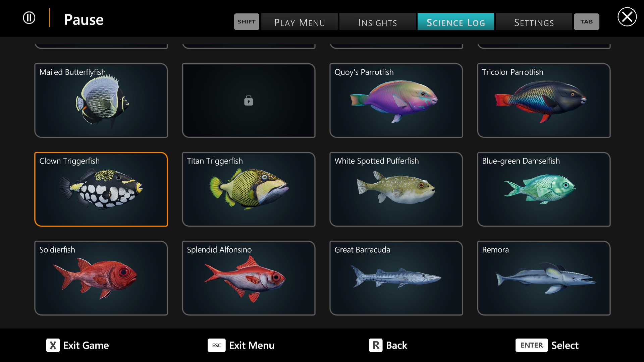The height and width of the screenshot is (362, 644).
Task: Choose the Blue-green Damselfish card
Action: tap(544, 189)
